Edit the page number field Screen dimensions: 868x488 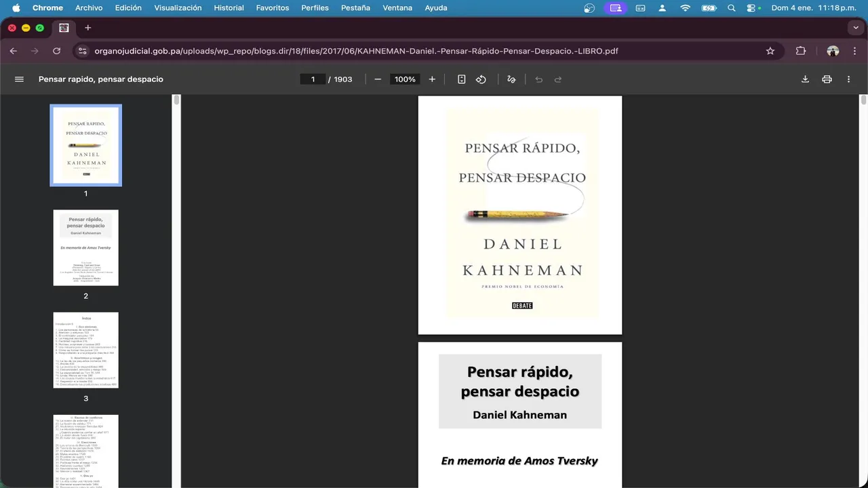click(313, 79)
